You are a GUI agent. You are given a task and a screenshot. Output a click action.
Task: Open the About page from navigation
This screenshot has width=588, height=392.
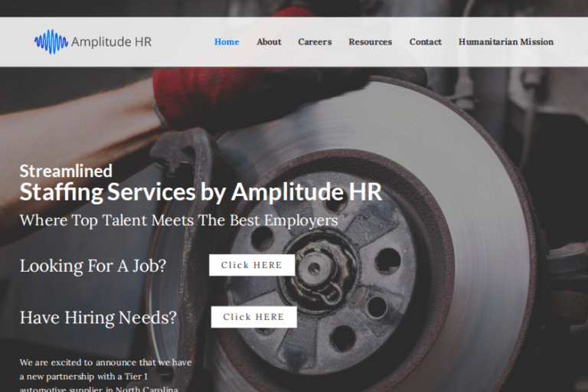[269, 42]
